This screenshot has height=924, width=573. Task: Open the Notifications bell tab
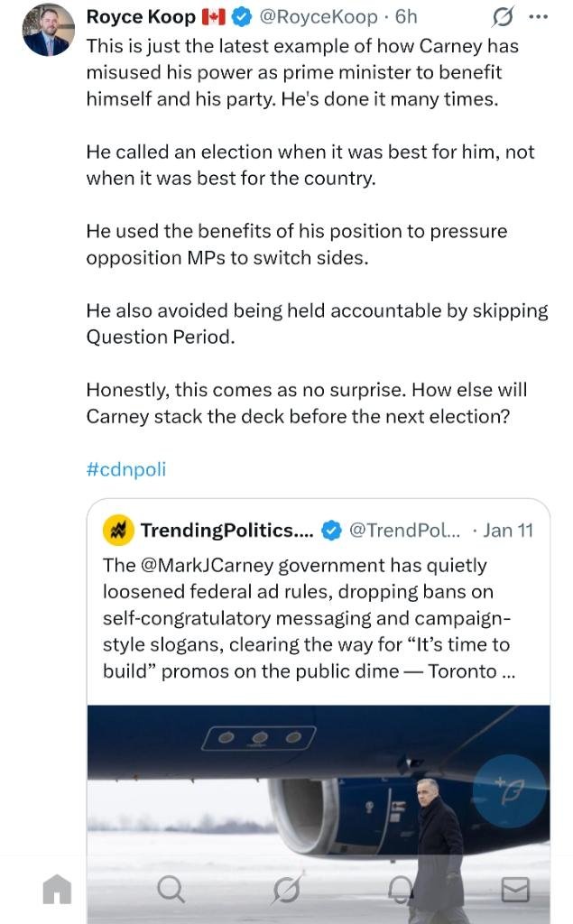[x=400, y=891]
